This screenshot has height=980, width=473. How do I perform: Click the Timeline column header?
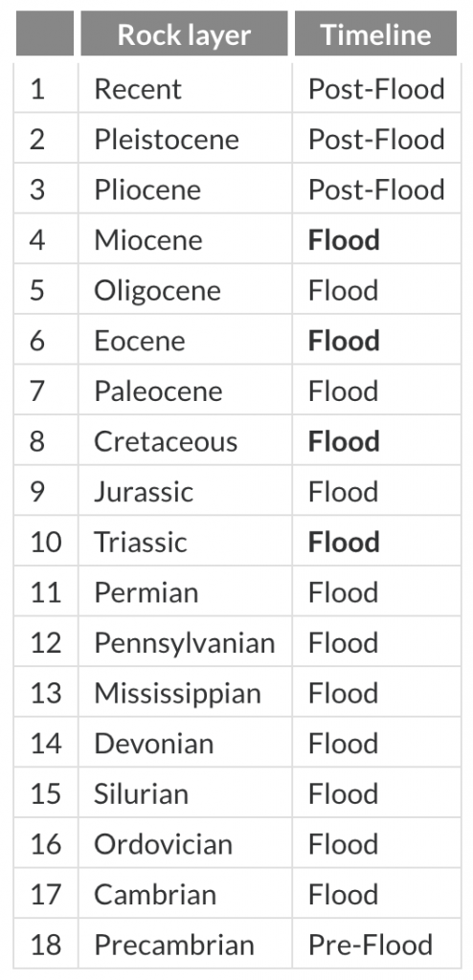click(x=376, y=33)
